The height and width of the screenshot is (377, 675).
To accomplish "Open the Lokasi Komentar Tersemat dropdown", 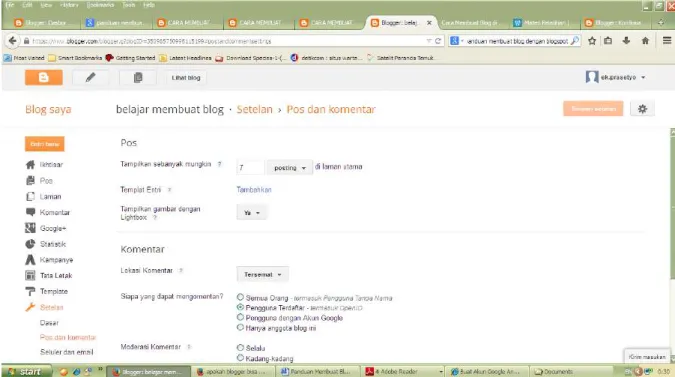I will (x=262, y=274).
